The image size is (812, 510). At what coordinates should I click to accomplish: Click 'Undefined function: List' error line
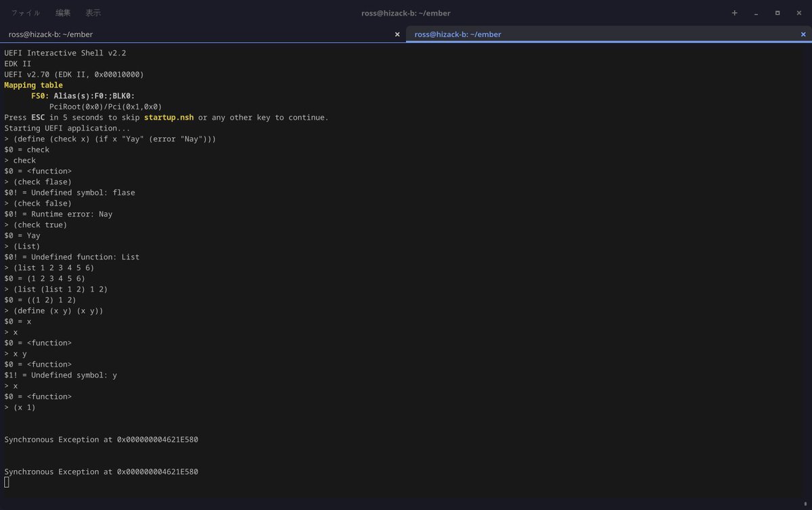[x=72, y=257]
